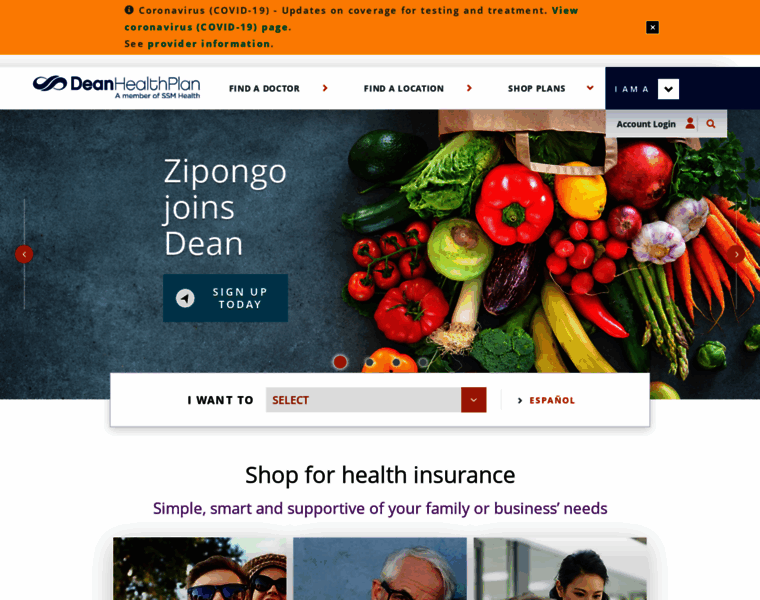Viewport: 760px width, 600px height.
Task: Select the third carousel slide dot
Action: pos(396,362)
